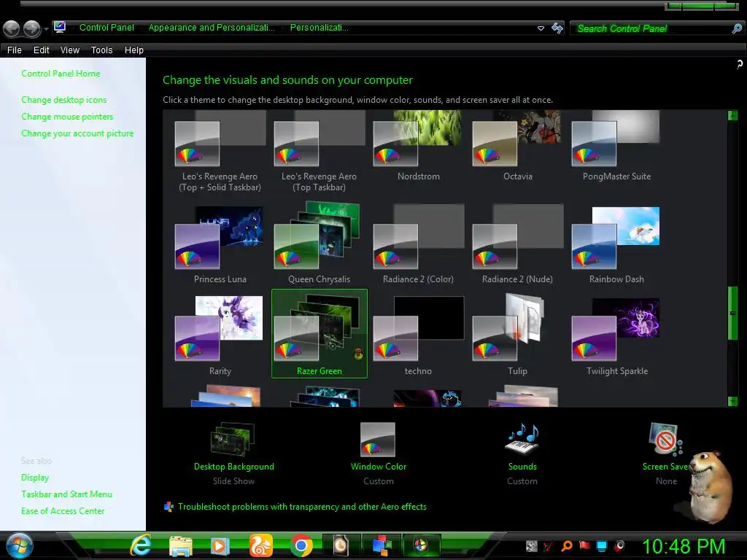This screenshot has width=747, height=560.
Task: Click the Search Control Panel field
Action: pyautogui.click(x=650, y=28)
